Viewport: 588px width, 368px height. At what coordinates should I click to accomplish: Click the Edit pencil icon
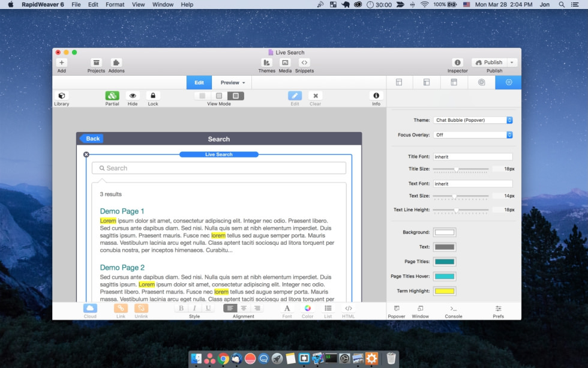pos(295,95)
